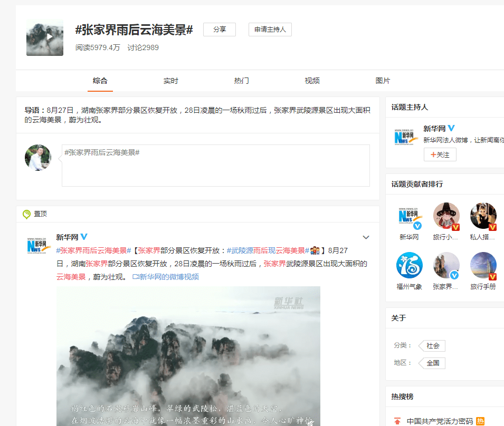Click 私人搭... contributor avatar
Screen dimensions: 504x426
pos(483,216)
